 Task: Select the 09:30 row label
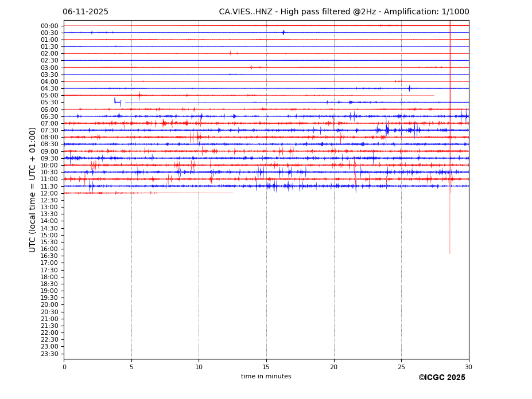pos(49,158)
